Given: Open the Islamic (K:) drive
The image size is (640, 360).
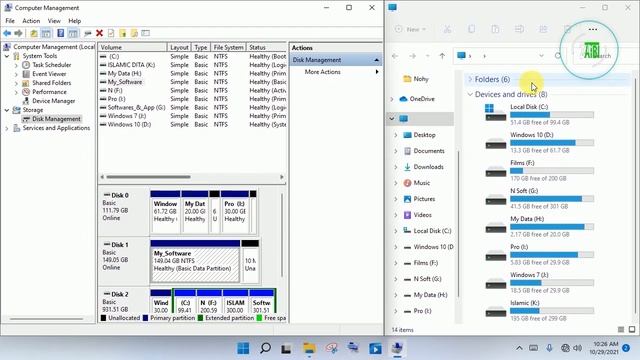Looking at the screenshot, I should click(539, 311).
